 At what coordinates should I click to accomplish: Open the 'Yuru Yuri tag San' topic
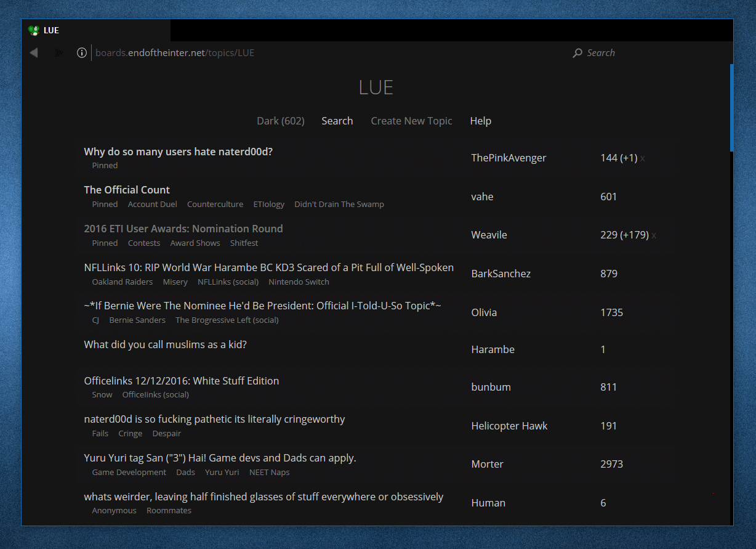tap(220, 458)
